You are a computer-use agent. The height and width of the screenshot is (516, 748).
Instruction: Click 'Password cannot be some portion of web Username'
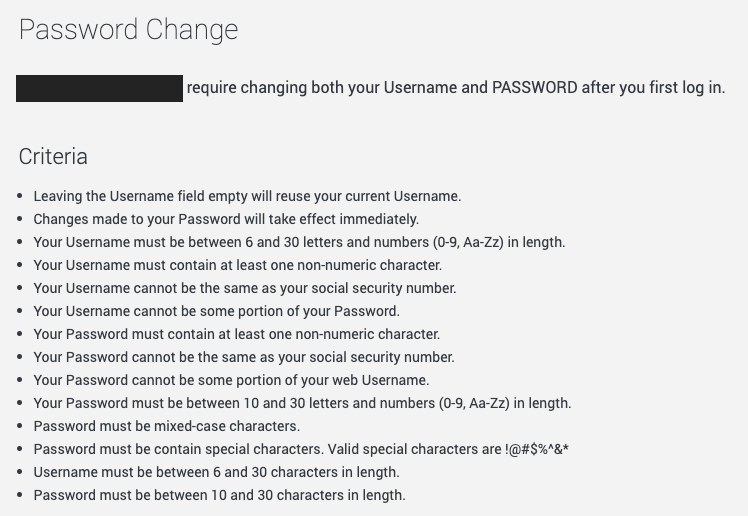[x=231, y=380]
